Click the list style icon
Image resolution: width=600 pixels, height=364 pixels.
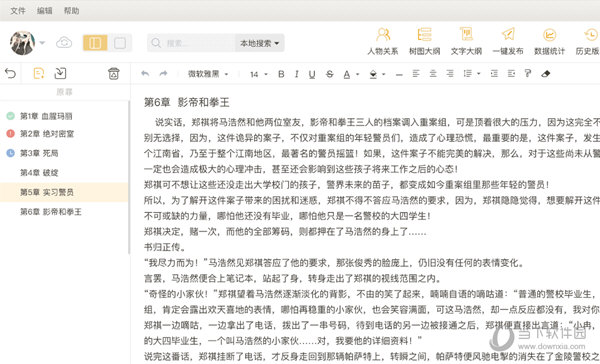click(467, 73)
